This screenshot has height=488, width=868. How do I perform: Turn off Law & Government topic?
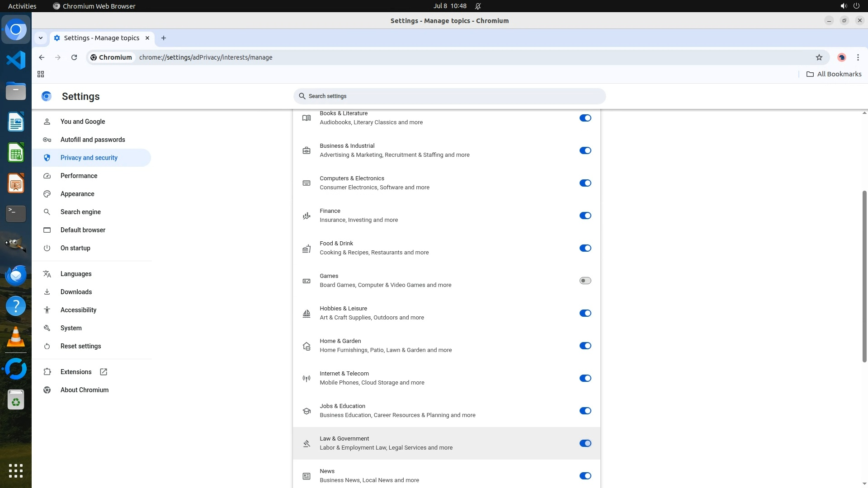click(585, 443)
